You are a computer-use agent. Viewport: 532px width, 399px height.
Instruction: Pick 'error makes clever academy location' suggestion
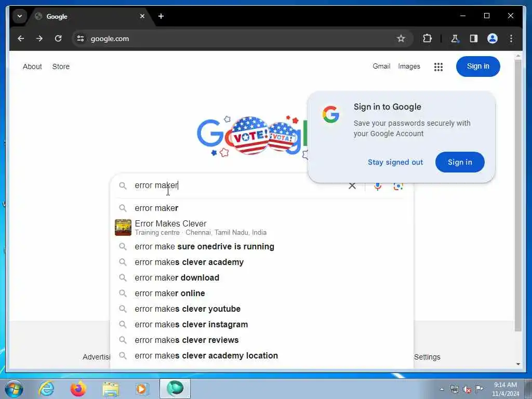262,356
